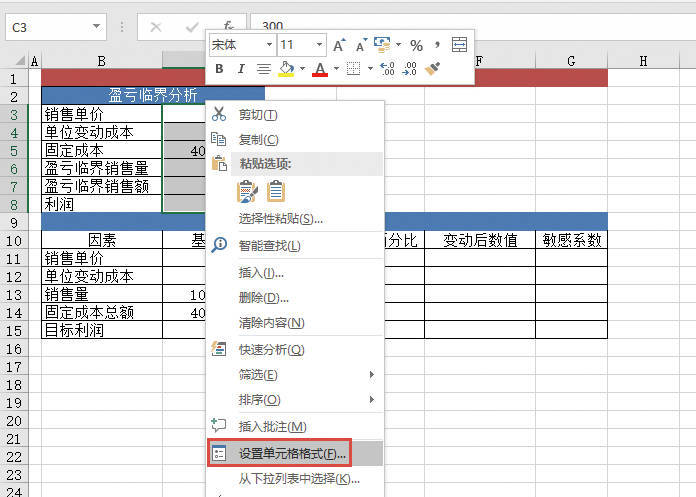The width and height of the screenshot is (696, 497).
Task: Expand the accounting format dropdown arrow
Action: click(x=398, y=44)
